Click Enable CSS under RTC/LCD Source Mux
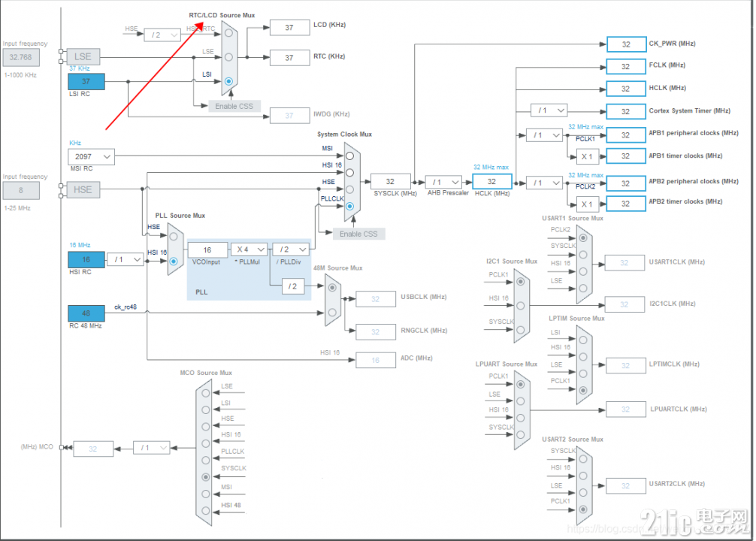This screenshot has height=541, width=756. (x=234, y=106)
